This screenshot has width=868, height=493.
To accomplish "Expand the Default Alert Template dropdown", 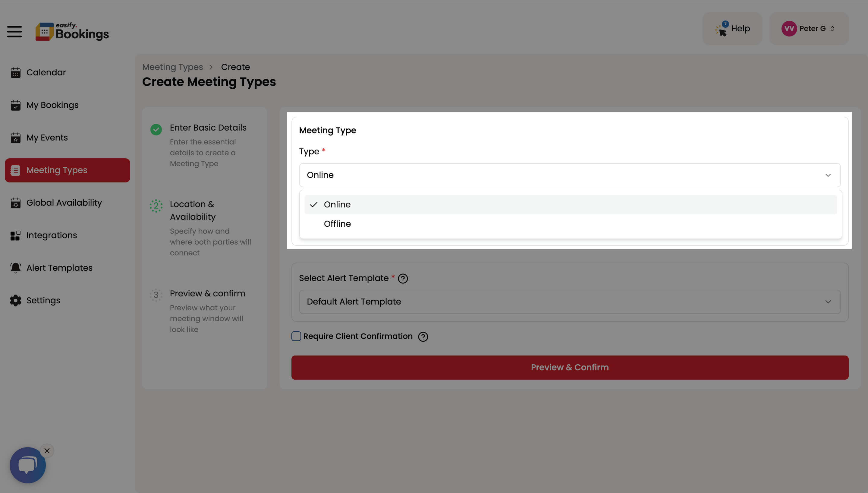I will point(570,302).
